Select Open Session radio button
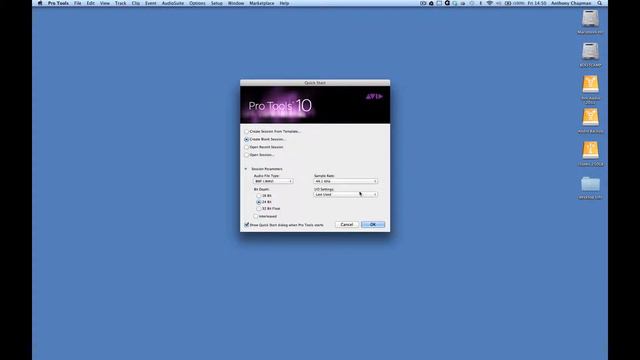 (247, 155)
